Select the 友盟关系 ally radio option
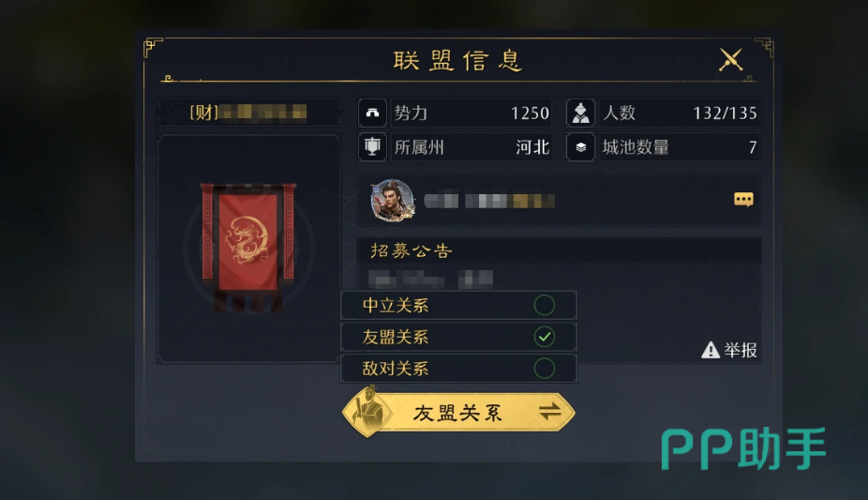Screen dimensions: 868x500 545,337
